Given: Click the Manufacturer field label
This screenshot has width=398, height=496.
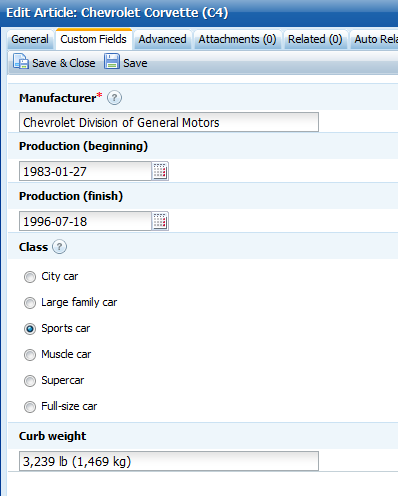Looking at the screenshot, I should coord(58,98).
